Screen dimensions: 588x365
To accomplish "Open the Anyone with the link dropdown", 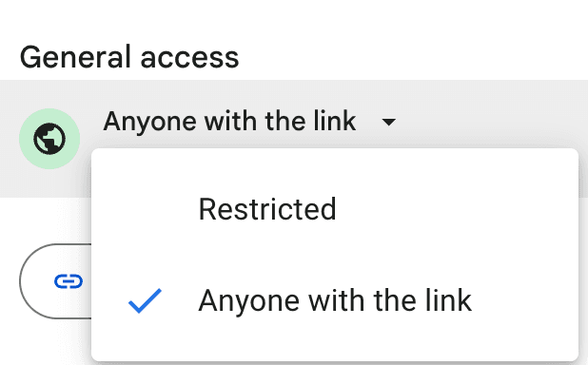I will coord(249,122).
